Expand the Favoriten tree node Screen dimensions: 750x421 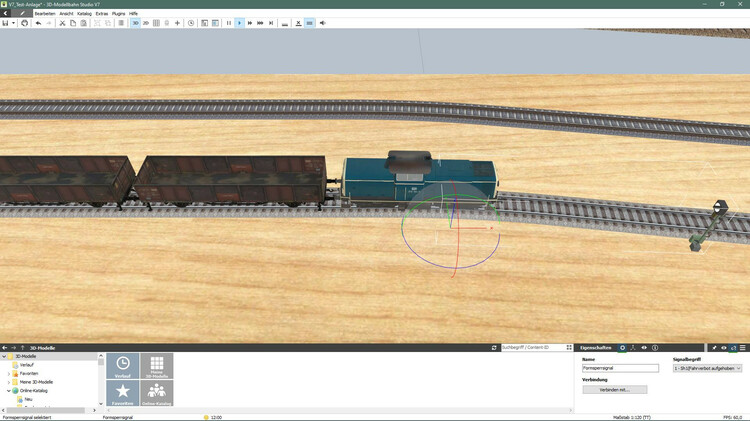tap(9, 374)
